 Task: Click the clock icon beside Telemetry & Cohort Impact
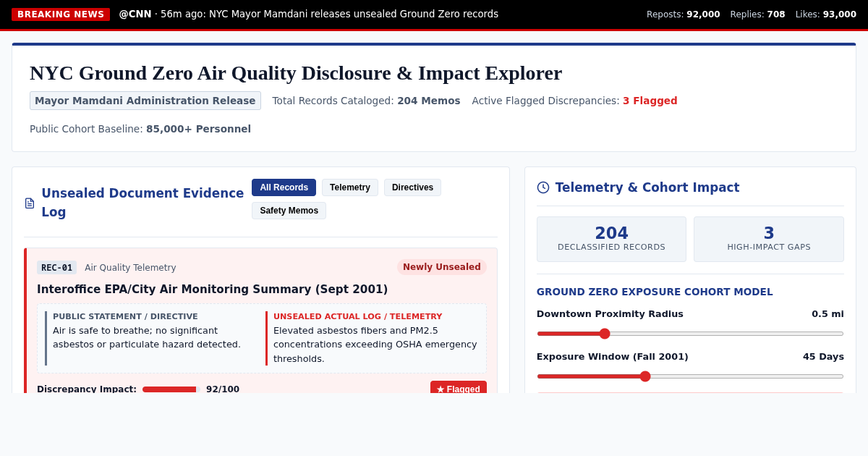point(543,187)
